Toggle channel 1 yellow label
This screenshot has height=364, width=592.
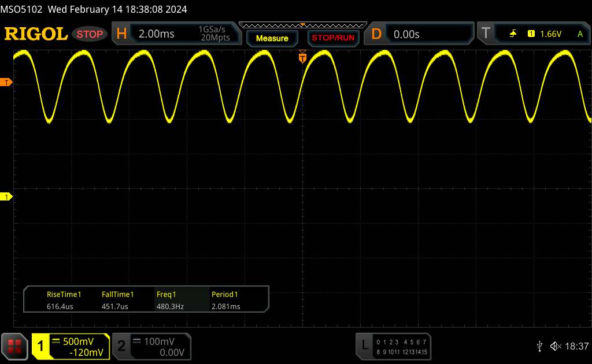pos(40,346)
